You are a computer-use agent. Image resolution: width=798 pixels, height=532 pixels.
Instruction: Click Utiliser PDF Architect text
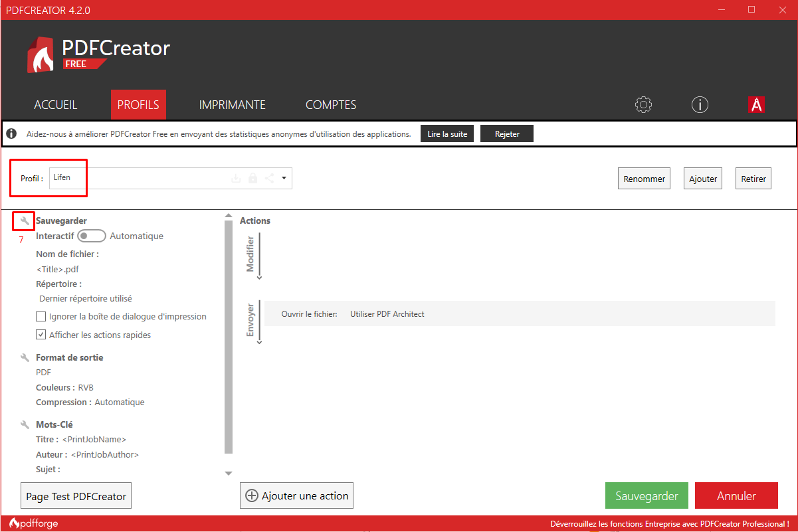(x=387, y=313)
